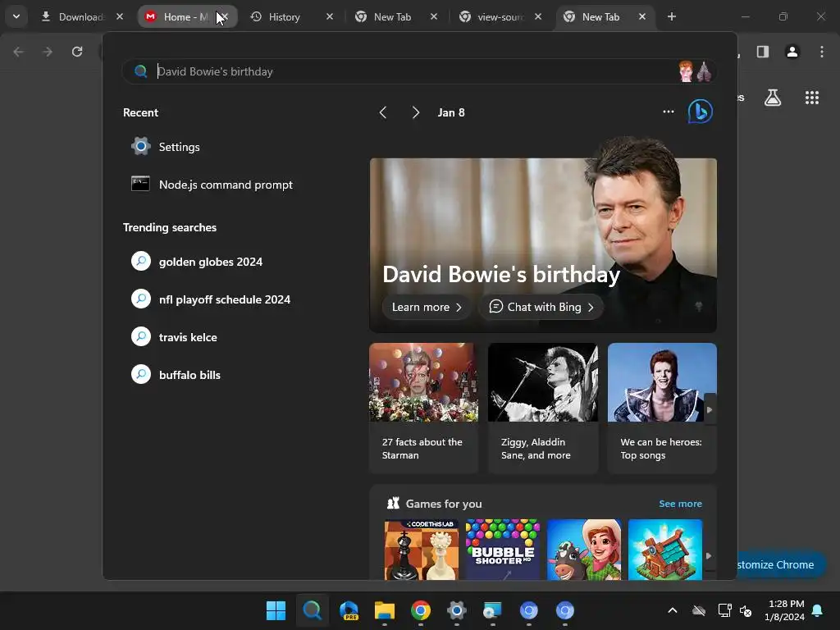840x630 pixels.
Task: Open the cowgirl farm game thumbnail
Action: click(584, 549)
